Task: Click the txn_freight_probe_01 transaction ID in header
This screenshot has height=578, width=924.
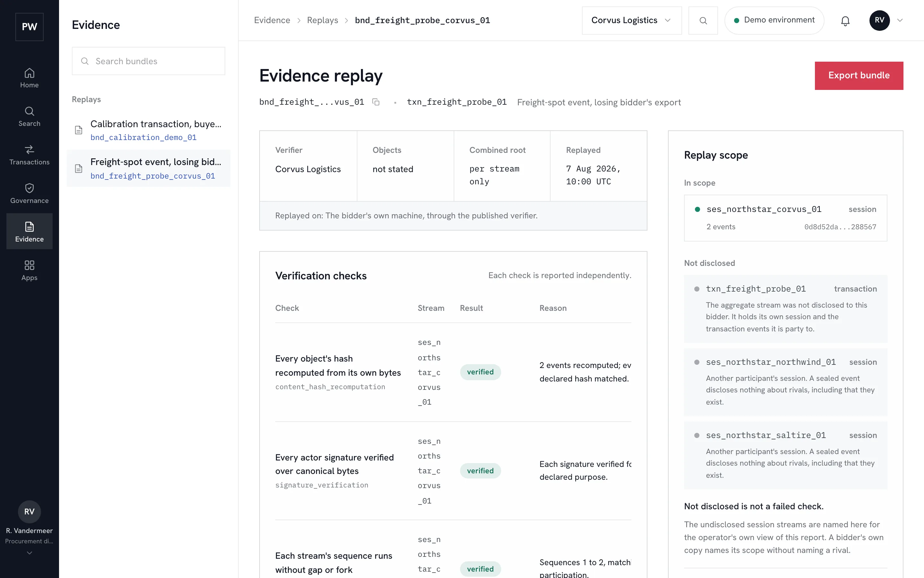Action: (x=457, y=102)
